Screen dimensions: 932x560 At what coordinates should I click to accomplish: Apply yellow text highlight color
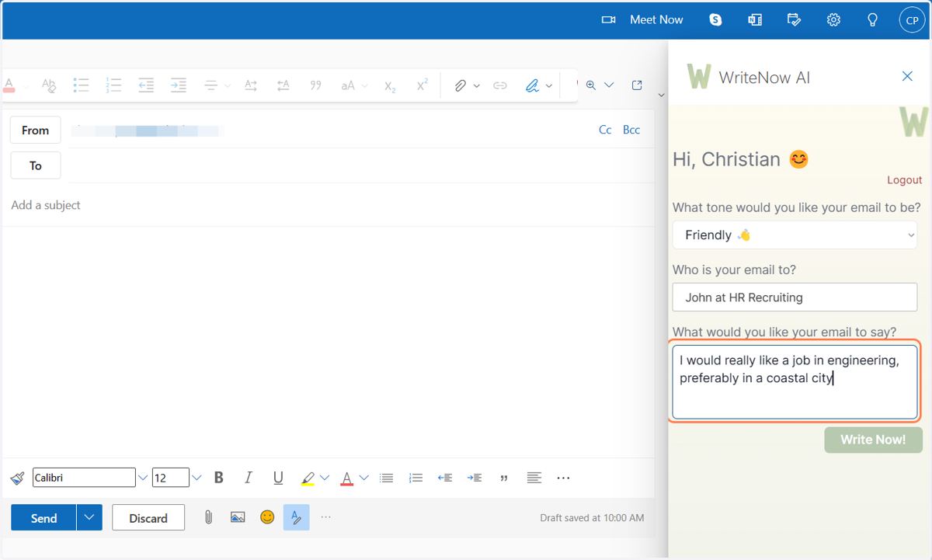[308, 478]
